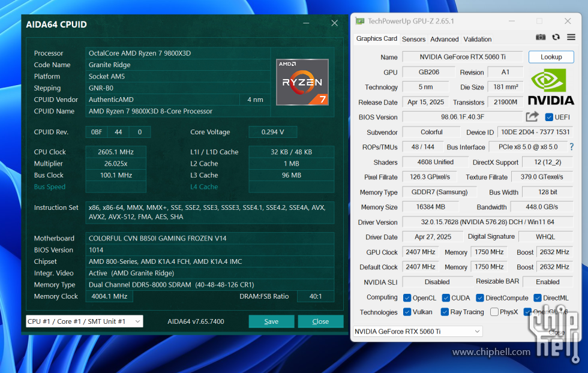The height and width of the screenshot is (373, 588).
Task: Click the Subvendor value 'Colorful'
Action: tap(431, 132)
